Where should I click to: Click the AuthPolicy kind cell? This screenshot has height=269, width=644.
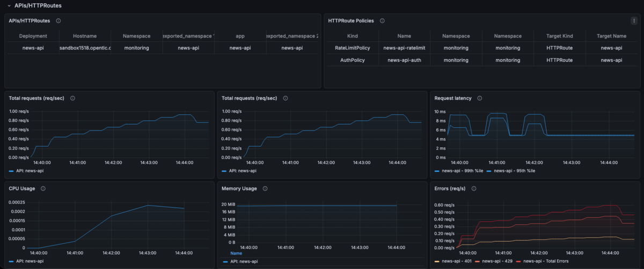pyautogui.click(x=353, y=60)
